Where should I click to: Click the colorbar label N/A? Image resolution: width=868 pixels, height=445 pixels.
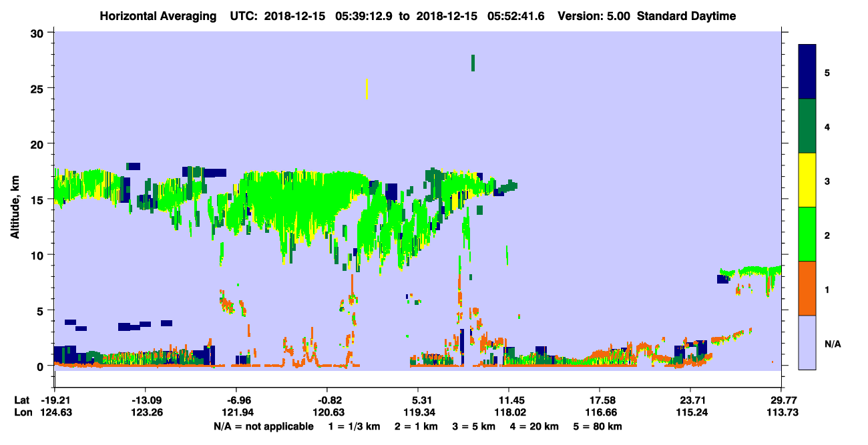tap(832, 344)
